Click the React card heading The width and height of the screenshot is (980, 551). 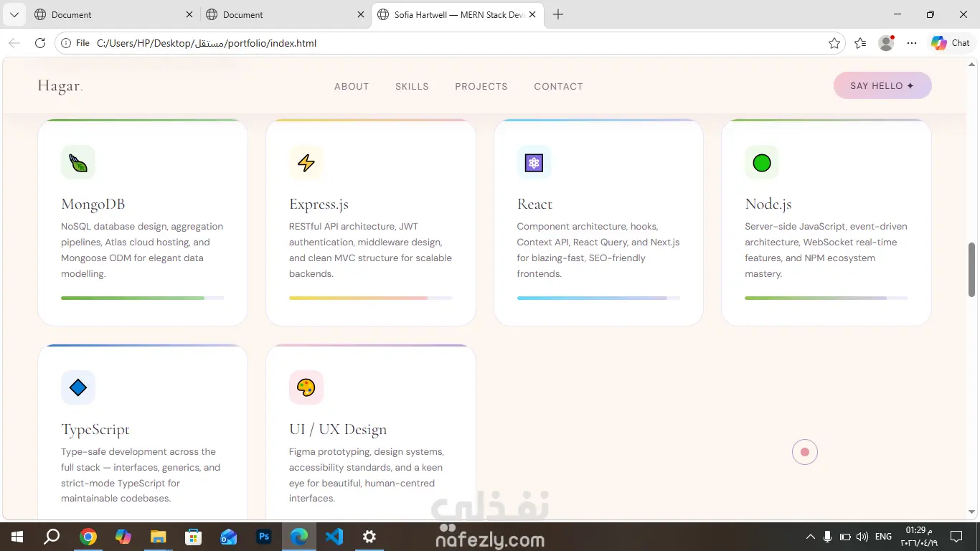534,204
